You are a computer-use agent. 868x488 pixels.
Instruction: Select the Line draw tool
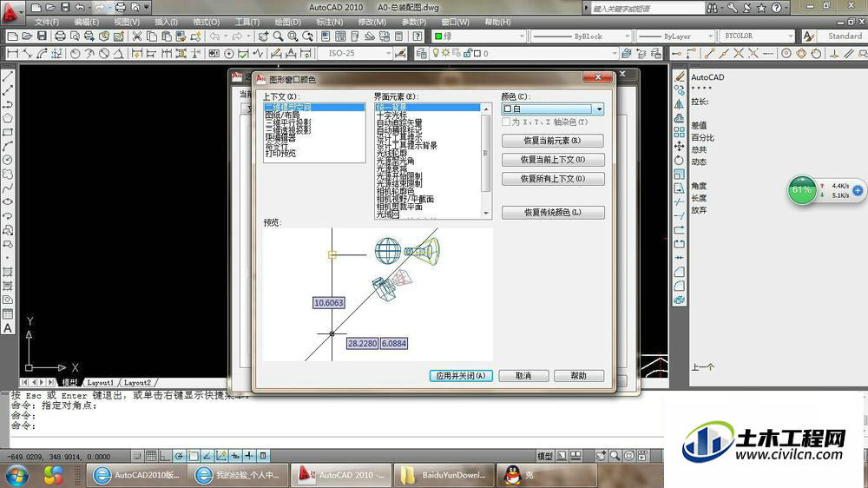click(x=8, y=76)
